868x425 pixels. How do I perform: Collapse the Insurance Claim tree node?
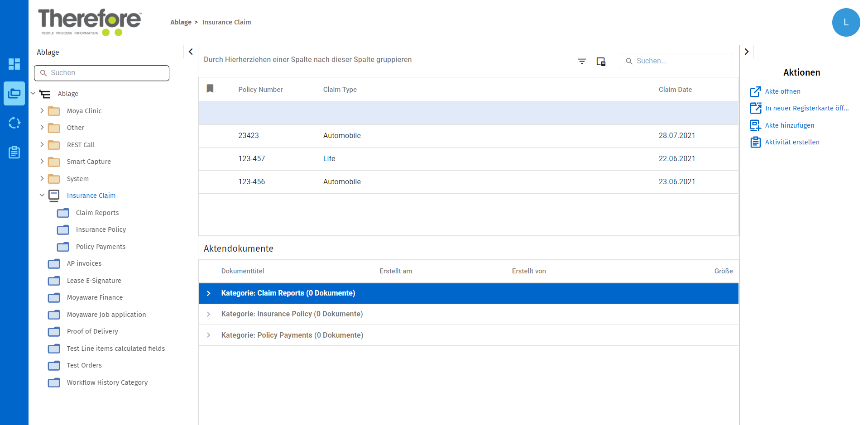tap(42, 195)
